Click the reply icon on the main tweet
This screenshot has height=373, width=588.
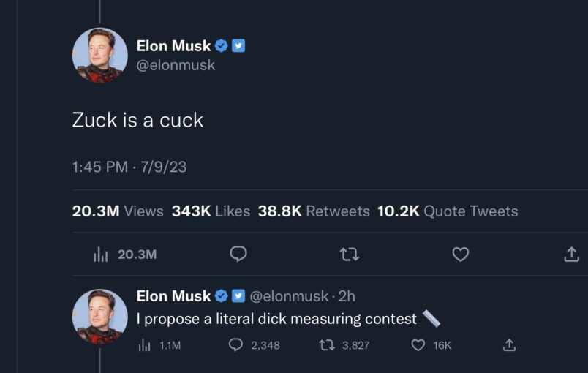click(x=238, y=254)
